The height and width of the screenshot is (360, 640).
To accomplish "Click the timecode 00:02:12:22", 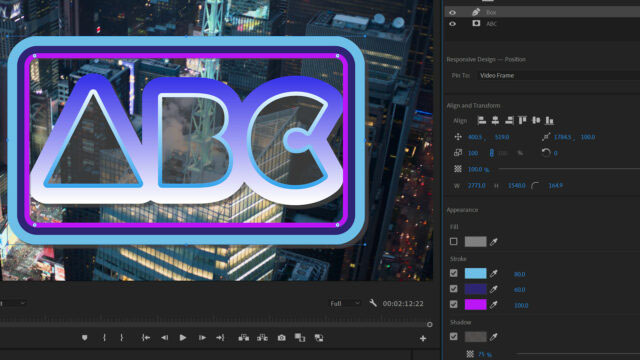I will coord(403,303).
